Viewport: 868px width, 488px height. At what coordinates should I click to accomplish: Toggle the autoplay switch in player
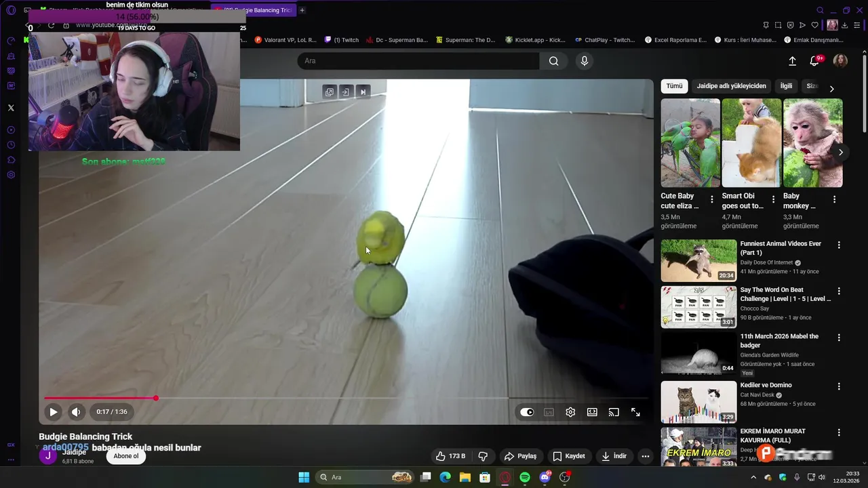(527, 412)
